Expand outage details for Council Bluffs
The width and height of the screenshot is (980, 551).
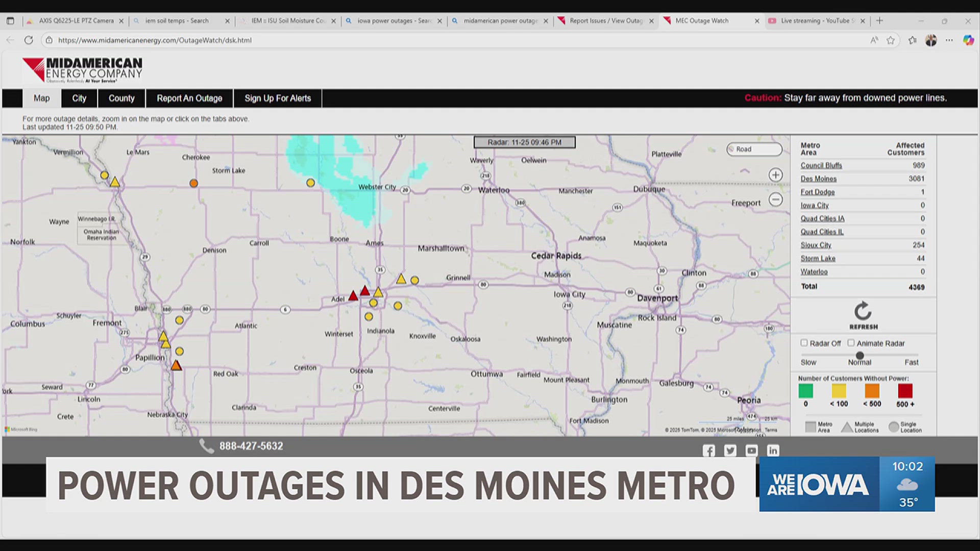tap(821, 165)
